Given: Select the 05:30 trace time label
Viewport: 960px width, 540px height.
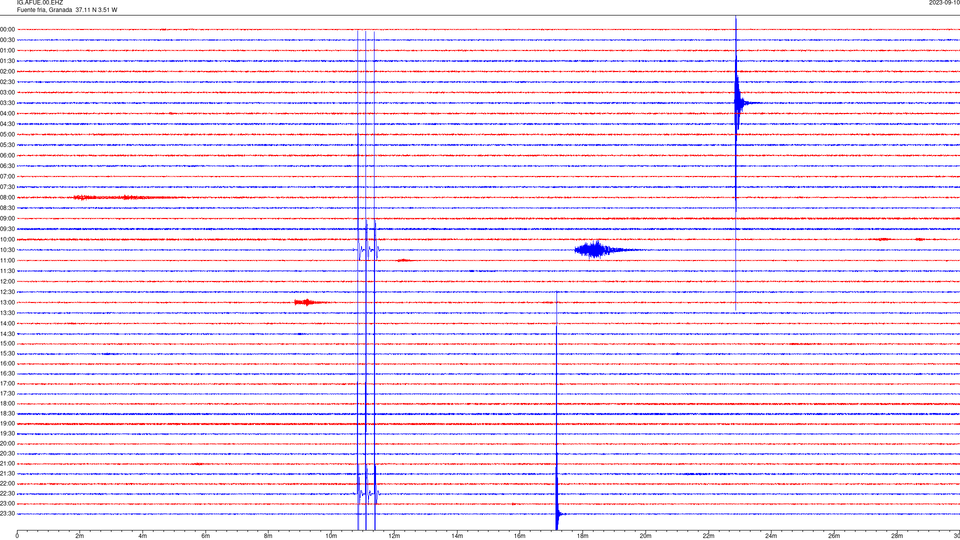Looking at the screenshot, I should click(7, 145).
